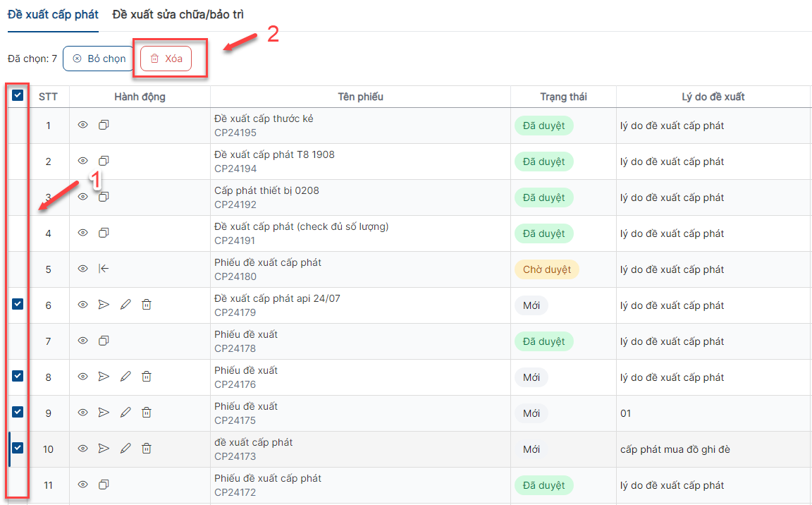Screen dimensions: 812x505
Task: View the CP24176 request in row 8
Action: coord(83,377)
